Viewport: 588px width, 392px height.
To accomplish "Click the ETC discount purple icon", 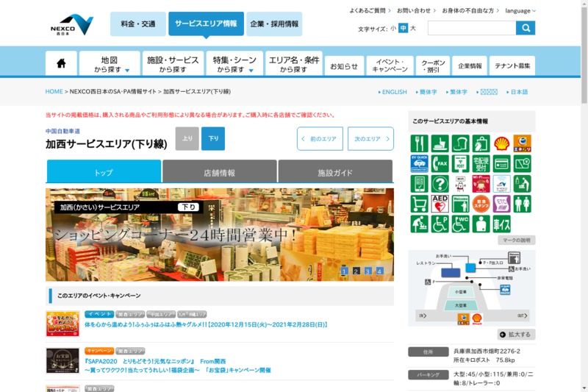I will point(501,204).
